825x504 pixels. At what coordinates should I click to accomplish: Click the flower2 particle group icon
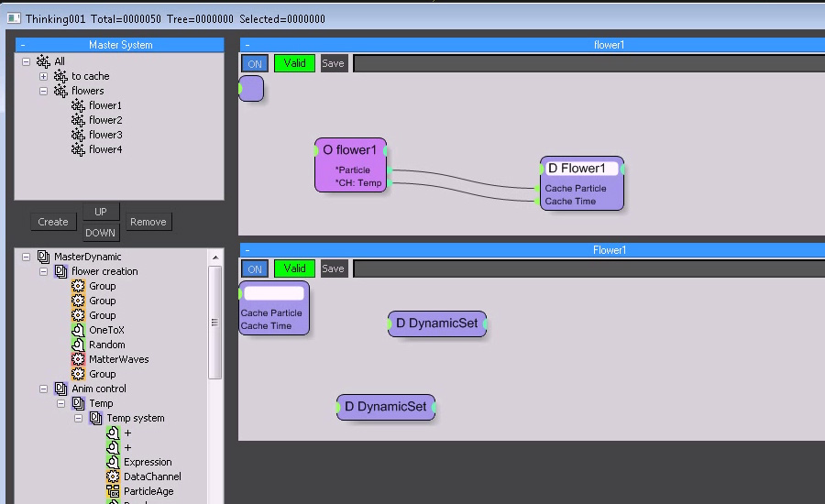click(x=78, y=120)
